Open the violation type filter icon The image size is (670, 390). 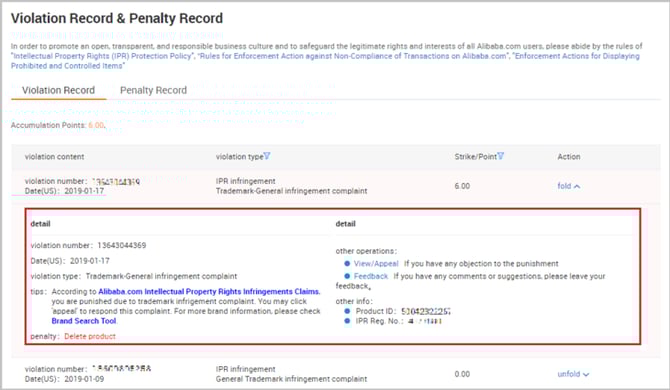267,156
